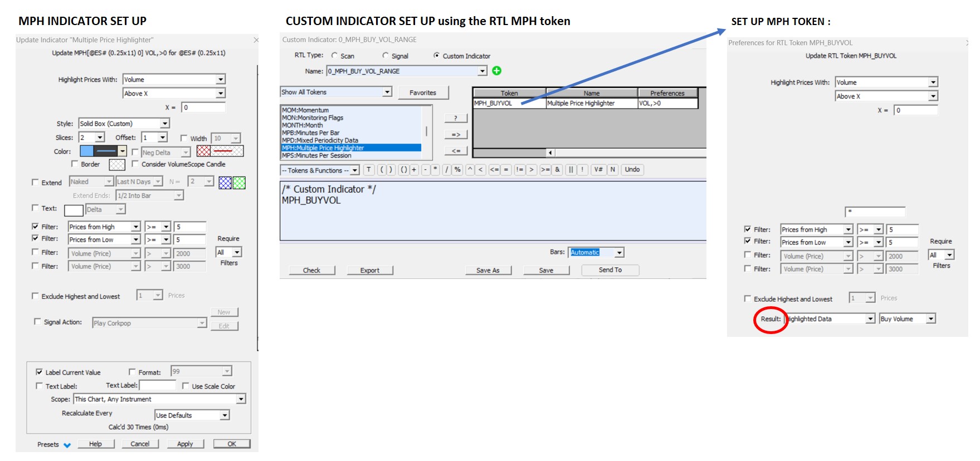980x461 pixels.
Task: Select MPD:Mixed Periodicity Data in token list
Action: point(320,140)
